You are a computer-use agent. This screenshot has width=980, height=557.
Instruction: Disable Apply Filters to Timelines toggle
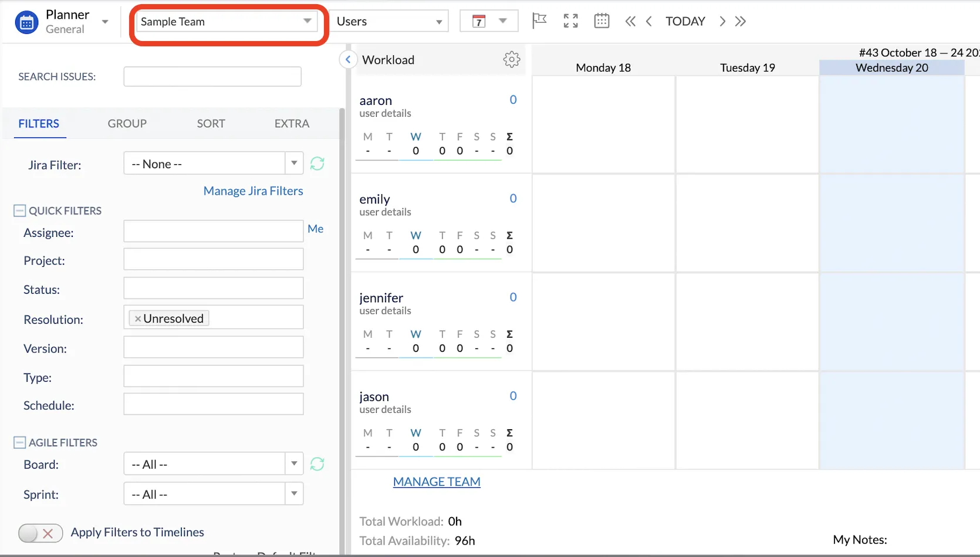(40, 533)
